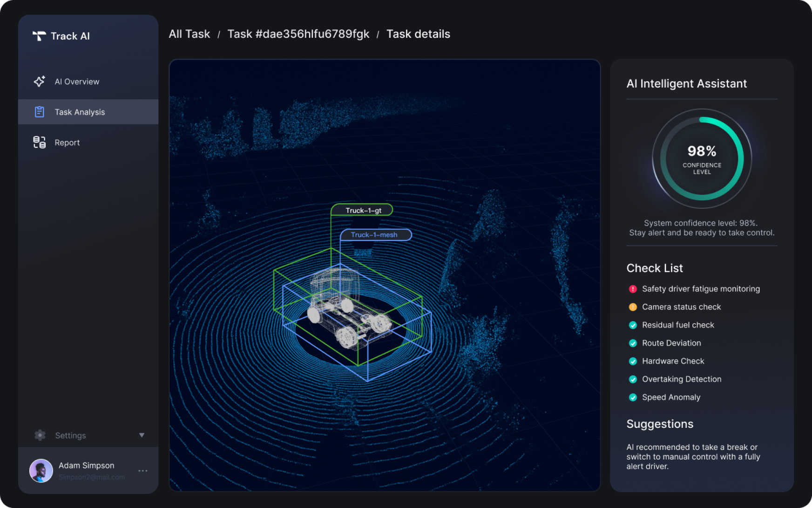Select the Truck-1-mesh bounding box label

[376, 234]
